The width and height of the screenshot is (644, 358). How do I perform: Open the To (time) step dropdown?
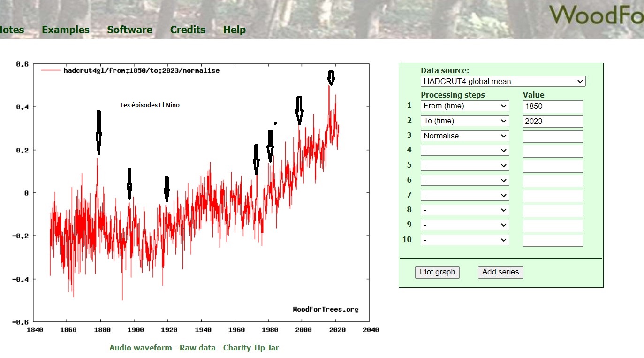click(x=464, y=121)
